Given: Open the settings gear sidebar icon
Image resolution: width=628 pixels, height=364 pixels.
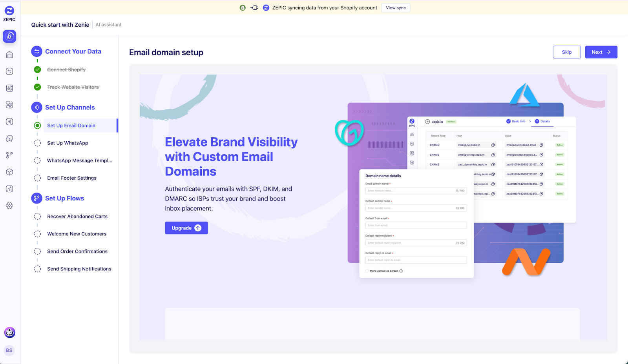Looking at the screenshot, I should coord(9,206).
